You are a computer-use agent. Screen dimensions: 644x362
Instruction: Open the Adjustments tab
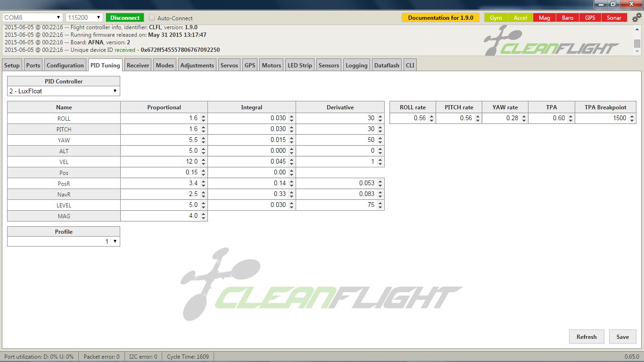tap(197, 65)
